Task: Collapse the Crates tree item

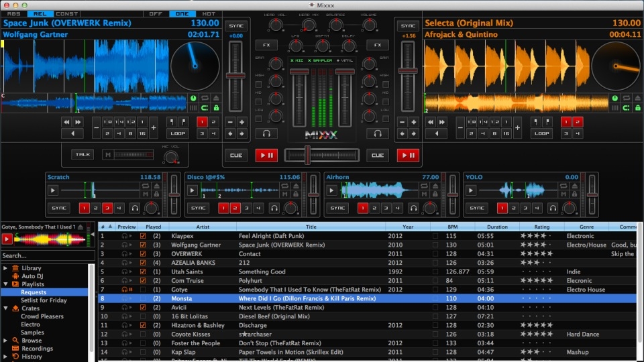Action: [x=5, y=308]
